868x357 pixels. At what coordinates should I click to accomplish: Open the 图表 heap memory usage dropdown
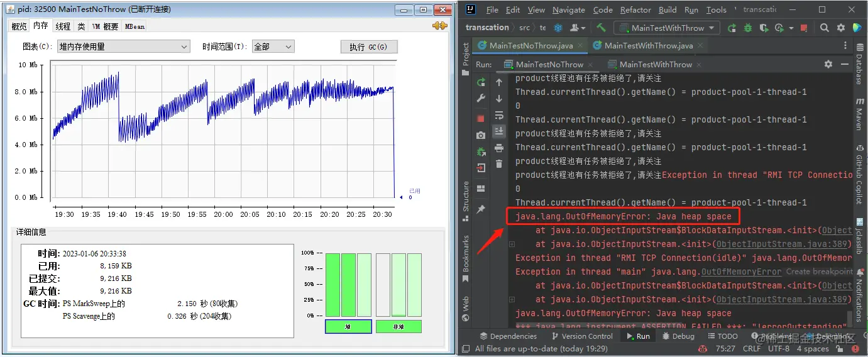pos(123,47)
